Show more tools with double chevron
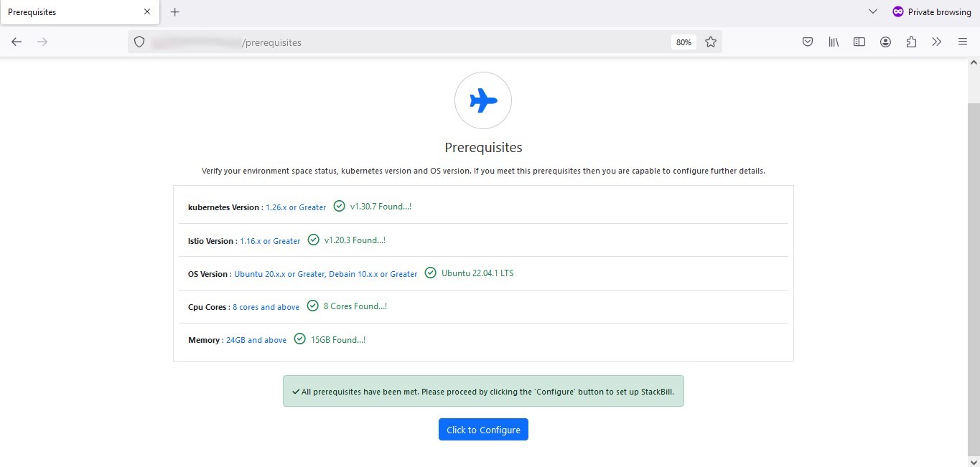This screenshot has width=980, height=467. (937, 42)
